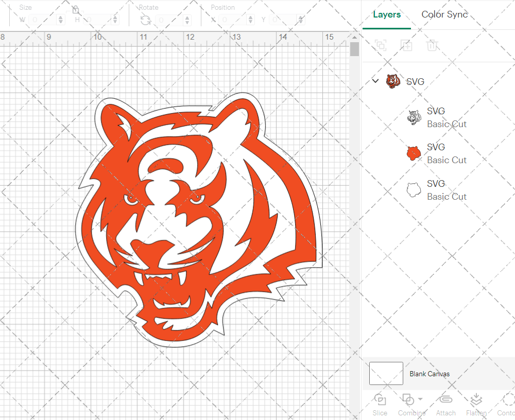The width and height of the screenshot is (515, 420).
Task: Select the white silhouette SVG layer
Action: click(437, 190)
